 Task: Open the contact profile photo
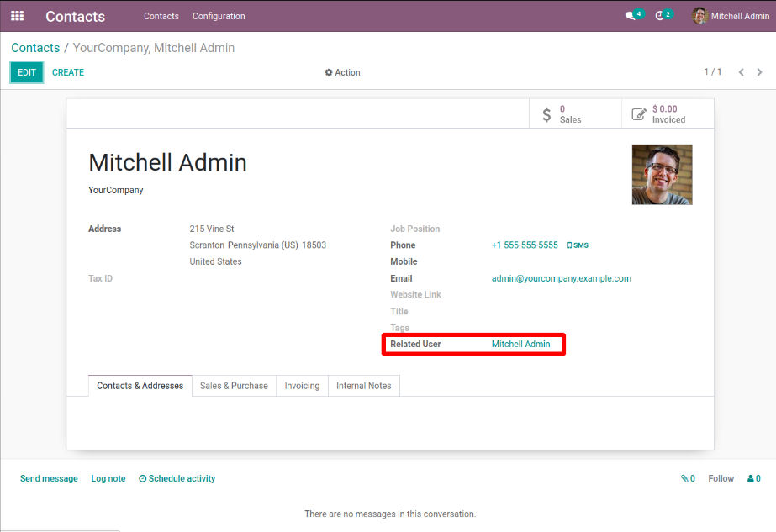(x=663, y=175)
